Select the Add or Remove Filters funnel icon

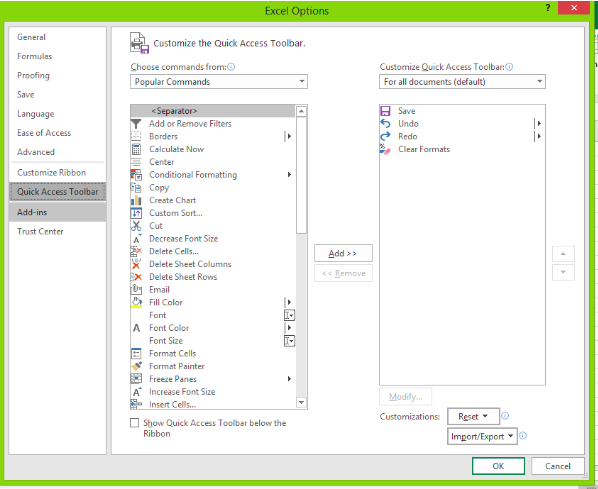(x=136, y=124)
